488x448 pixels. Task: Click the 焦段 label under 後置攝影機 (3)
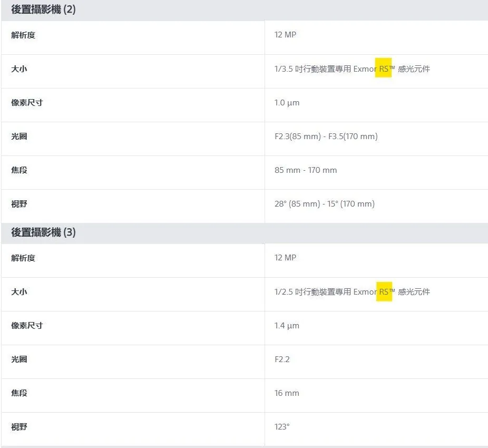(x=19, y=393)
